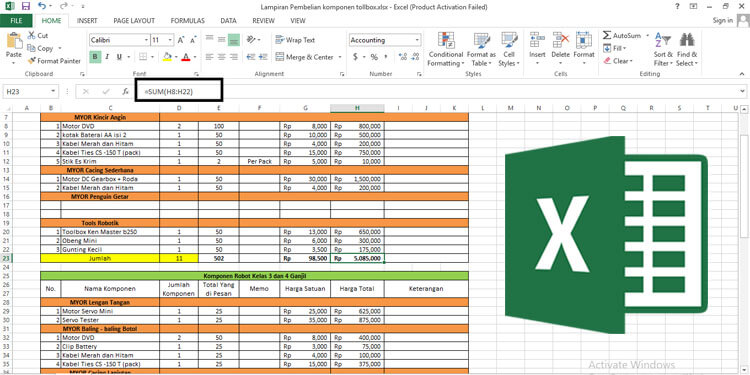The image size is (750, 375).
Task: Open the Clear dropdown in Editing group
Action: (x=618, y=61)
